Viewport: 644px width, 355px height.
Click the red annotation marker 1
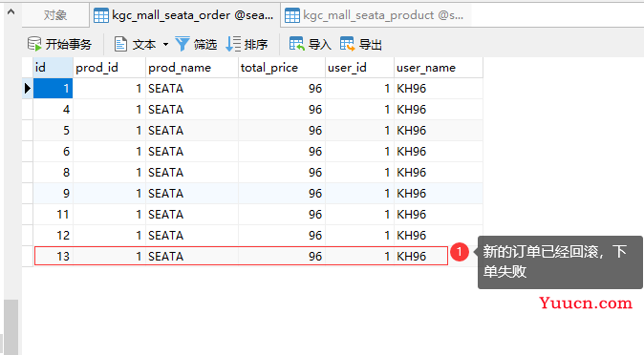(x=460, y=252)
